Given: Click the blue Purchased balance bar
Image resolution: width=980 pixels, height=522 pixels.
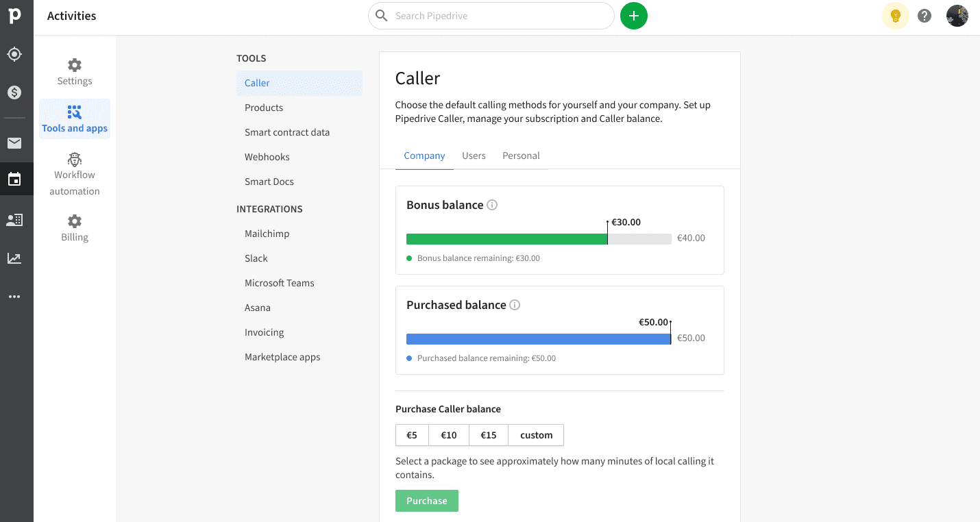Looking at the screenshot, I should coord(538,339).
